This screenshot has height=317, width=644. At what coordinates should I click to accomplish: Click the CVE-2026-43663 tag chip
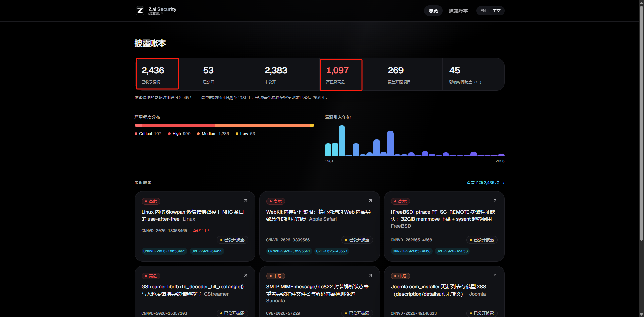332,251
